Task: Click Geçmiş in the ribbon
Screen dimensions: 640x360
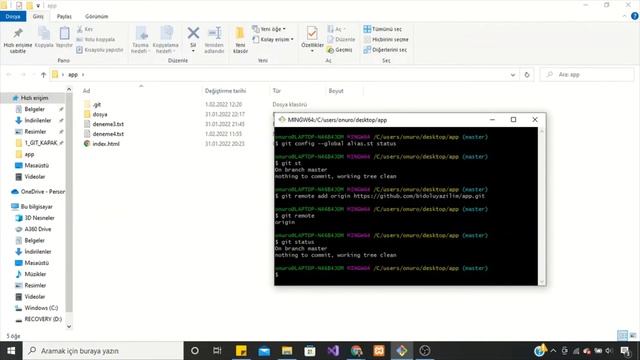Action: point(340,50)
